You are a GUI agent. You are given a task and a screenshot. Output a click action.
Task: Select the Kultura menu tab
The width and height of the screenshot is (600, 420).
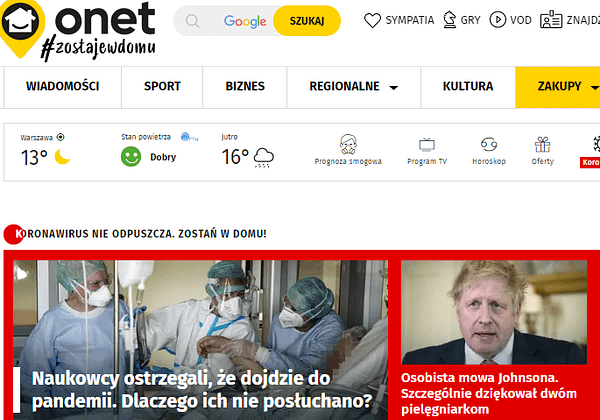coord(468,87)
